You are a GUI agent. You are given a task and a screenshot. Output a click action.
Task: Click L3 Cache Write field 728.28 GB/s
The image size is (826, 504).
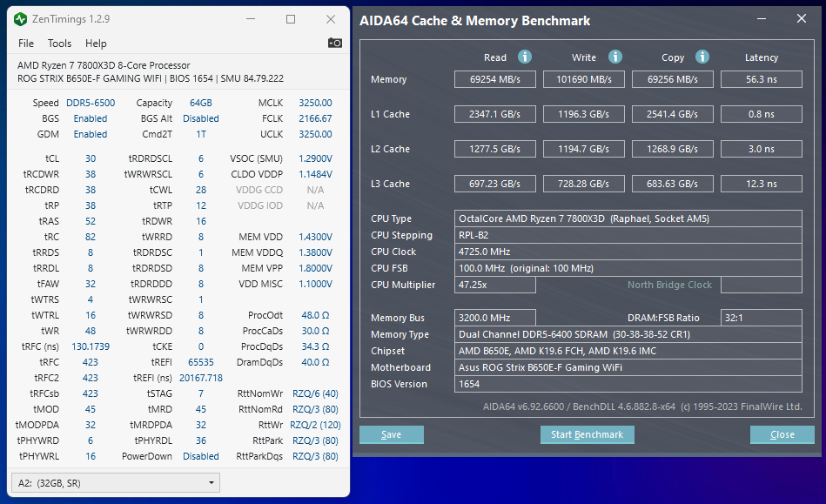(584, 184)
